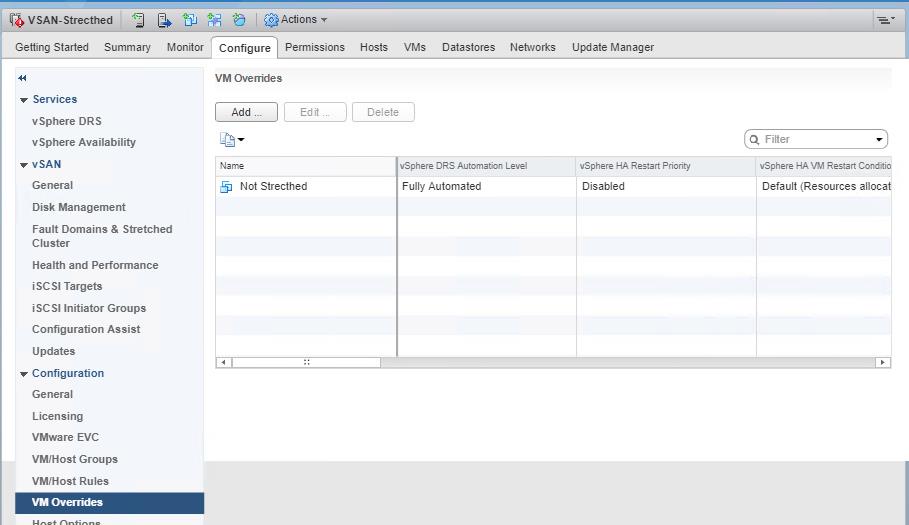
Task: Switch to the Monitor tab
Action: 185,47
